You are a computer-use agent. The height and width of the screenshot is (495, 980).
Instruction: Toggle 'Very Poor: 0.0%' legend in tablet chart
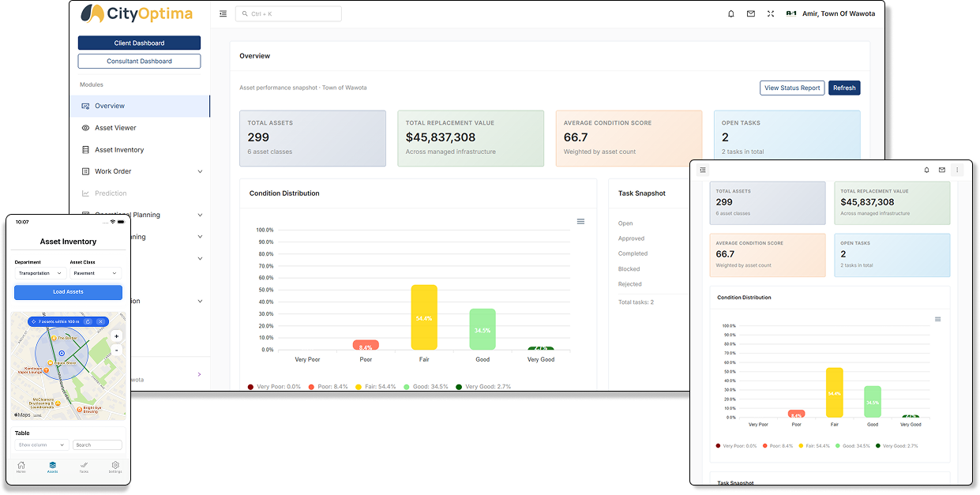736,446
